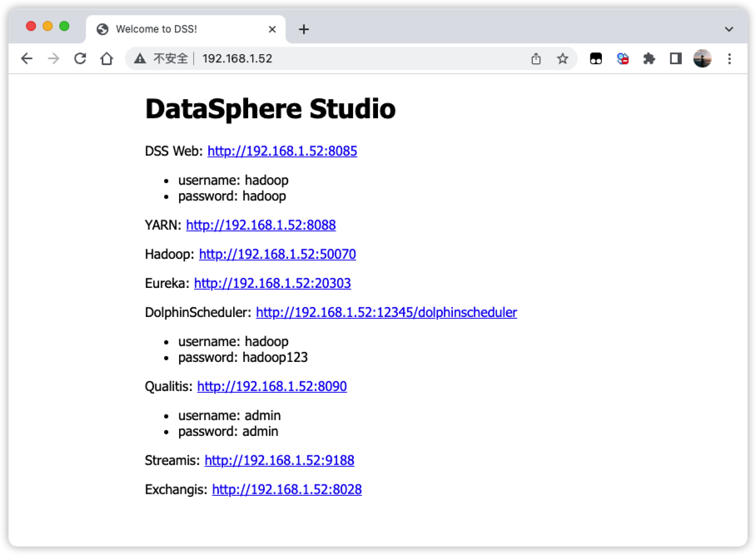Screen dimensions: 756x555
Task: Click the yellow minimize window button
Action: (47, 26)
